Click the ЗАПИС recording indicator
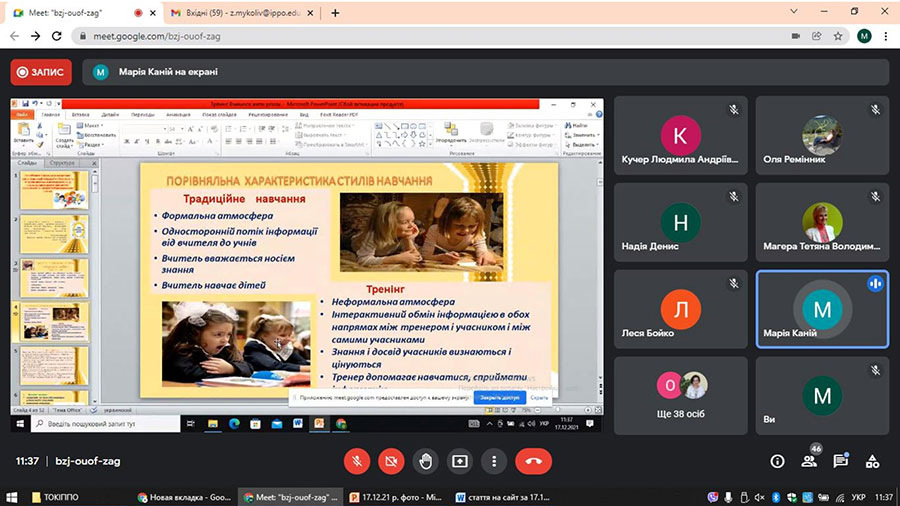This screenshot has width=900, height=506. click(x=41, y=72)
